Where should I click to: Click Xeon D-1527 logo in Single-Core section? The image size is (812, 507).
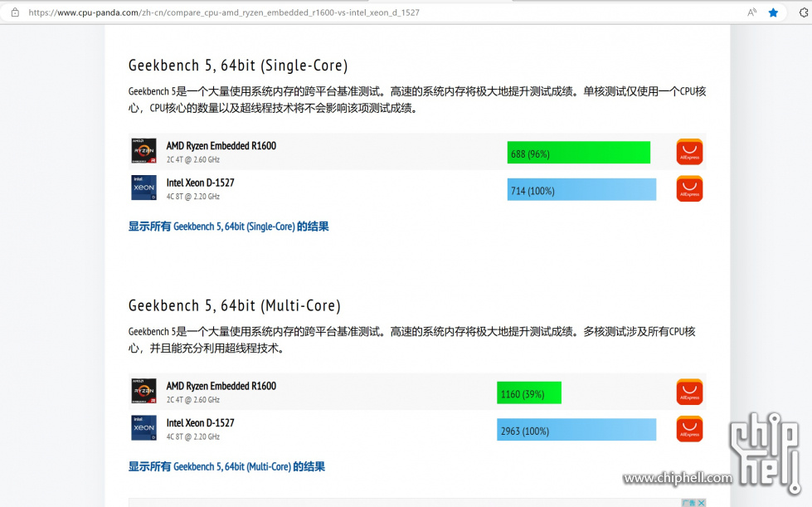144,188
